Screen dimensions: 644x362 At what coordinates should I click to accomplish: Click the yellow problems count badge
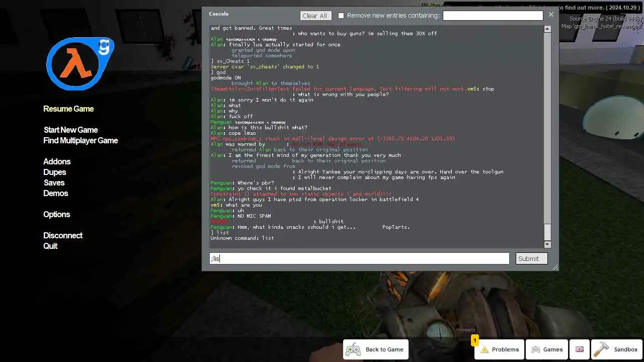[x=474, y=341]
